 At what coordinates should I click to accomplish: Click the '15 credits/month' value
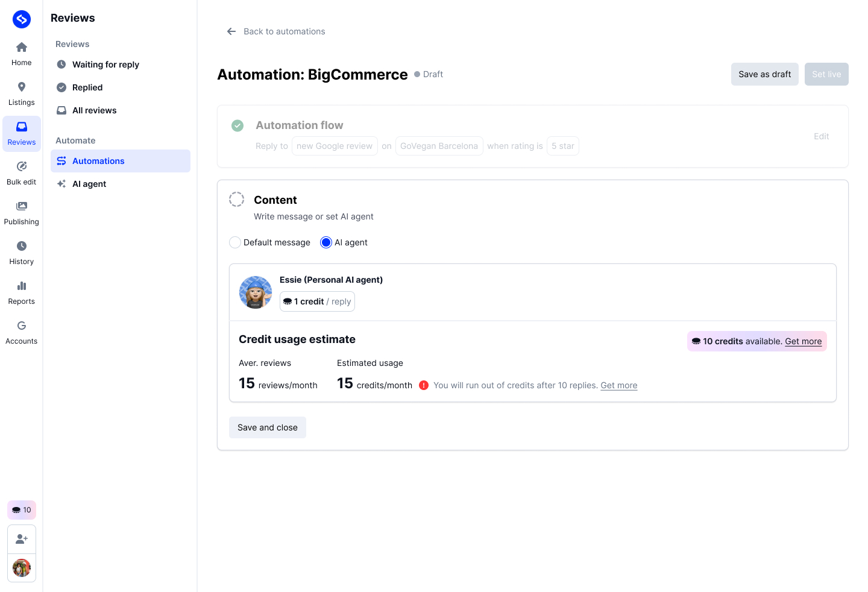(x=374, y=383)
